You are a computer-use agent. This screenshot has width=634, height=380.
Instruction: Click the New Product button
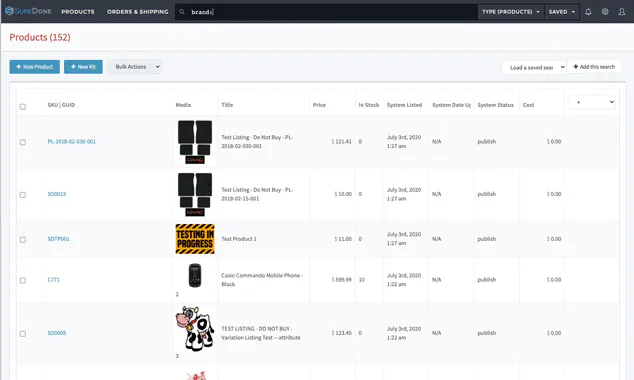pos(35,67)
